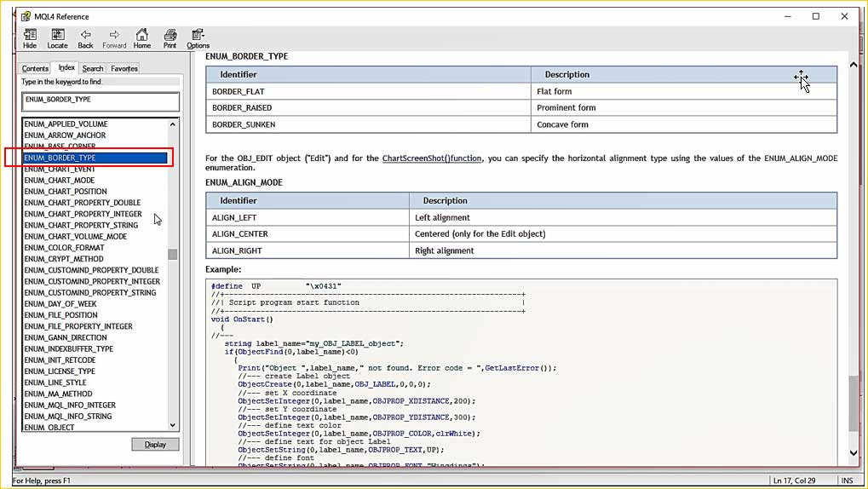This screenshot has width=868, height=489.
Task: Select ENUM_CHART_PROPERTY_INTEGER entry
Action: [83, 214]
